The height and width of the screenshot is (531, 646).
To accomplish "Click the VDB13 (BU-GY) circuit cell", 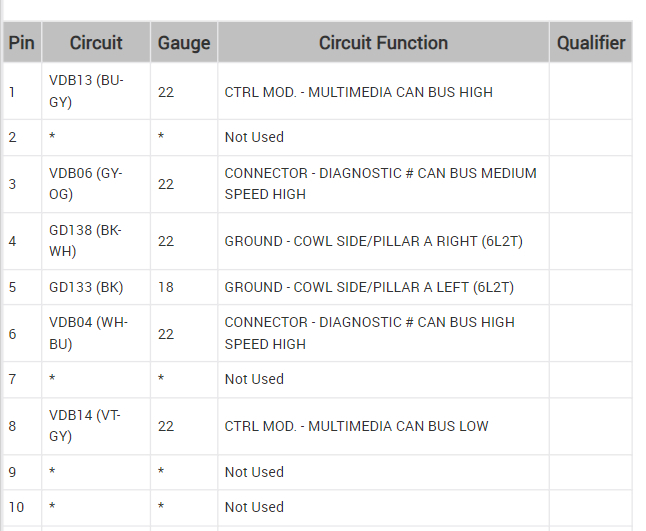I will point(86,92).
